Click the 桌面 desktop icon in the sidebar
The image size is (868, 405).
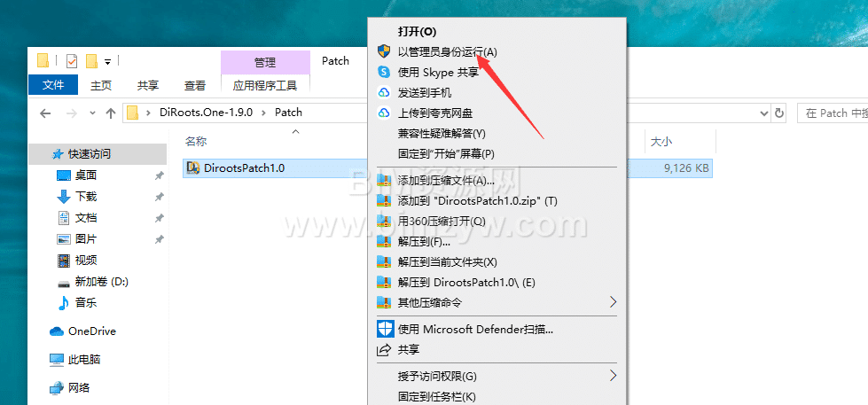64,175
